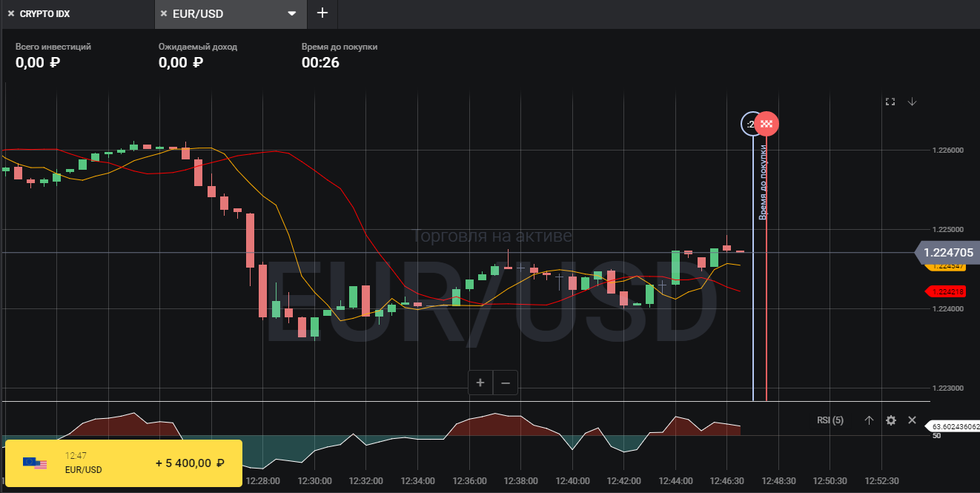980x493 pixels.
Task: Remove the RSI (5) indicator
Action: click(913, 420)
